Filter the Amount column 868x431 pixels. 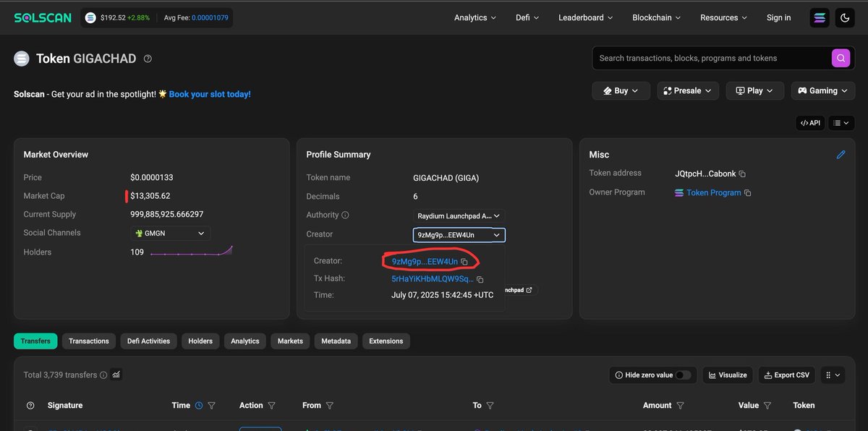[681, 406]
